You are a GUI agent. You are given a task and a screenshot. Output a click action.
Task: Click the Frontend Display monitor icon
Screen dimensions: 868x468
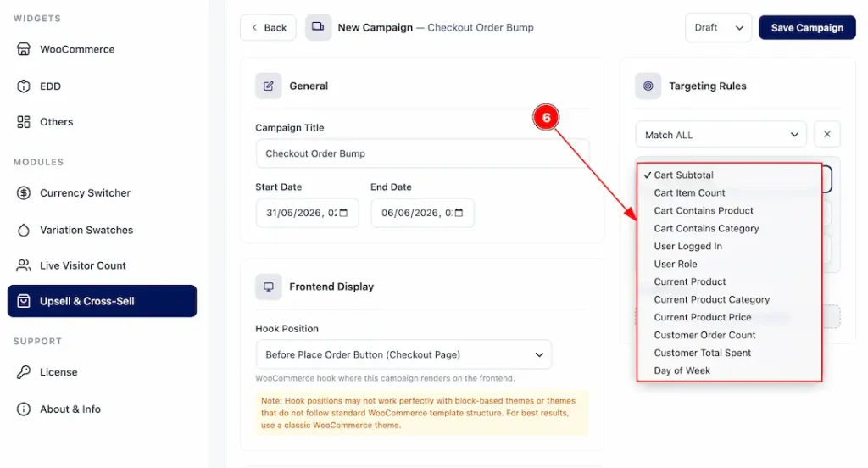[269, 287]
